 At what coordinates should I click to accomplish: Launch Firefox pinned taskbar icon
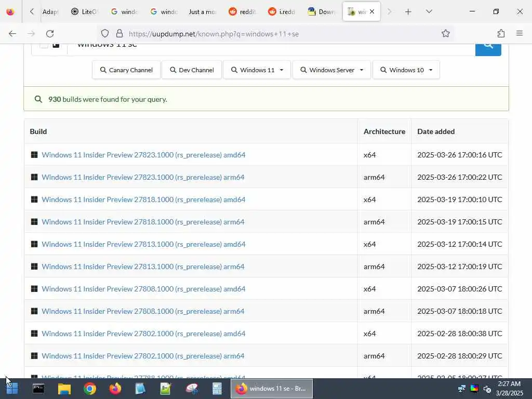click(115, 389)
